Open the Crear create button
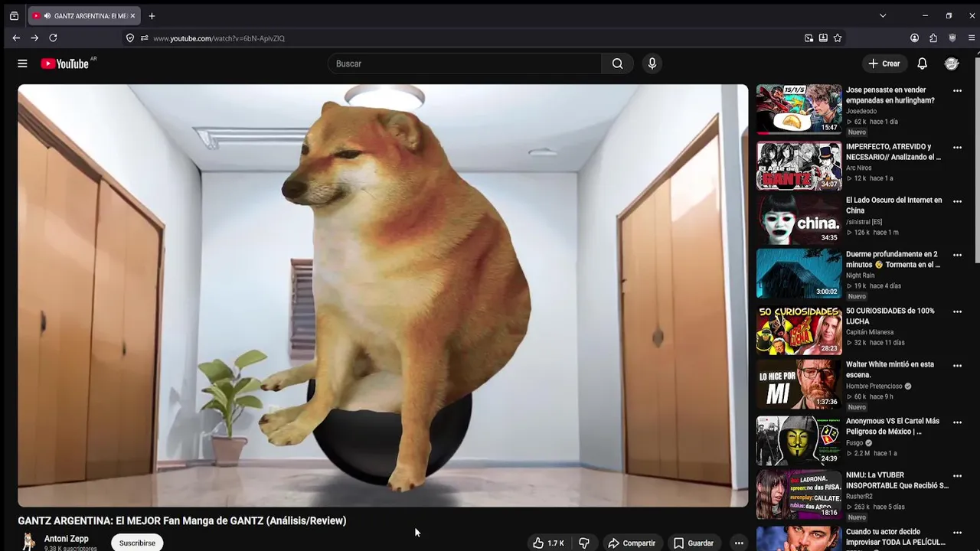 pyautogui.click(x=884, y=64)
